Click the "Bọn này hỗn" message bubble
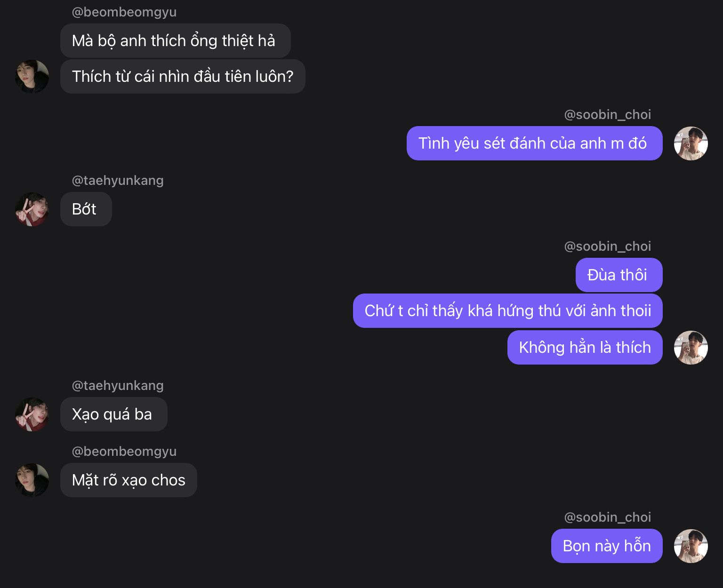The image size is (723, 588). coord(607,546)
